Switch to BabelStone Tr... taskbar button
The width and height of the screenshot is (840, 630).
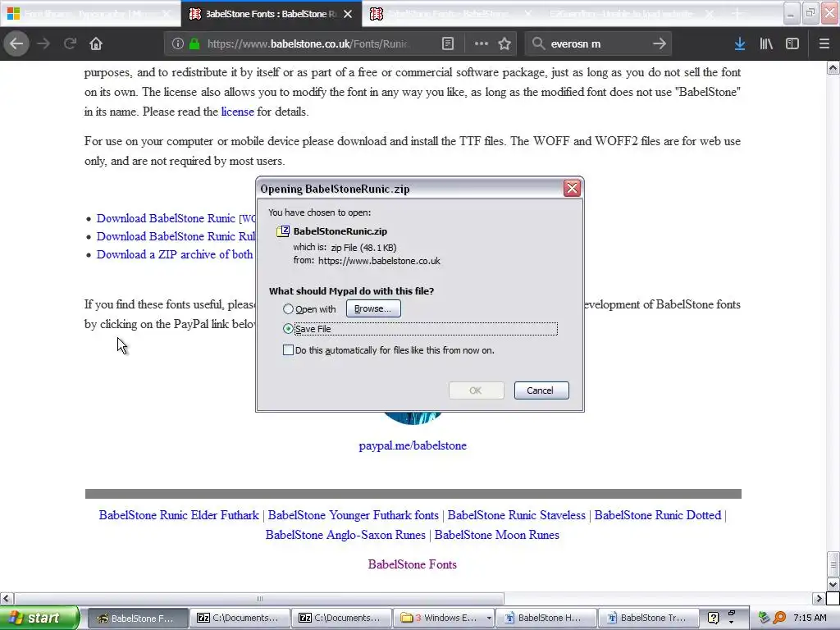tap(648, 618)
